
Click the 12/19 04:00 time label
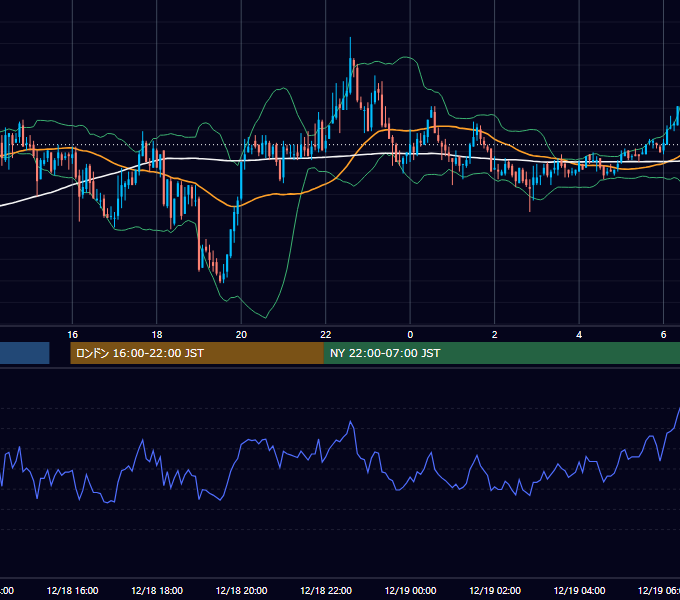(579, 590)
